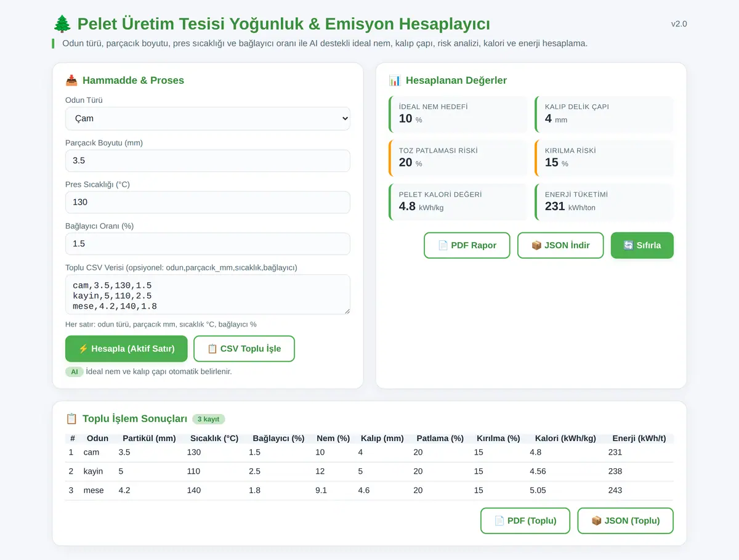Screen dimensions: 739x560
Task: Click energy value 238 in the kayin row
Action: tap(615, 472)
